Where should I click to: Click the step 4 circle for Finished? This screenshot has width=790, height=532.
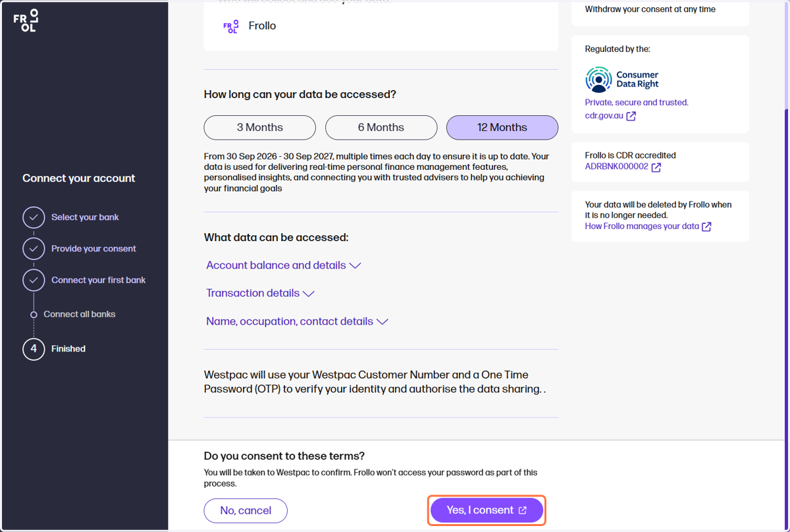[x=34, y=349]
